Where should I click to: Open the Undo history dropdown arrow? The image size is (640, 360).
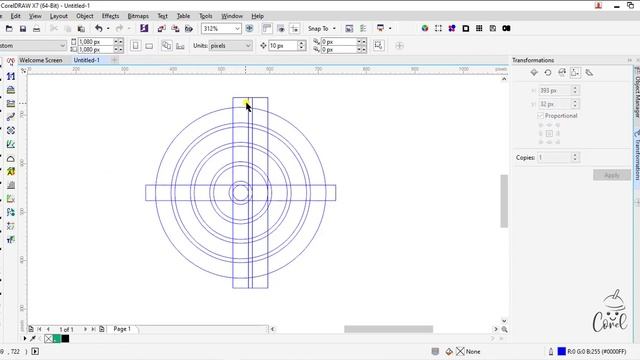click(108, 29)
